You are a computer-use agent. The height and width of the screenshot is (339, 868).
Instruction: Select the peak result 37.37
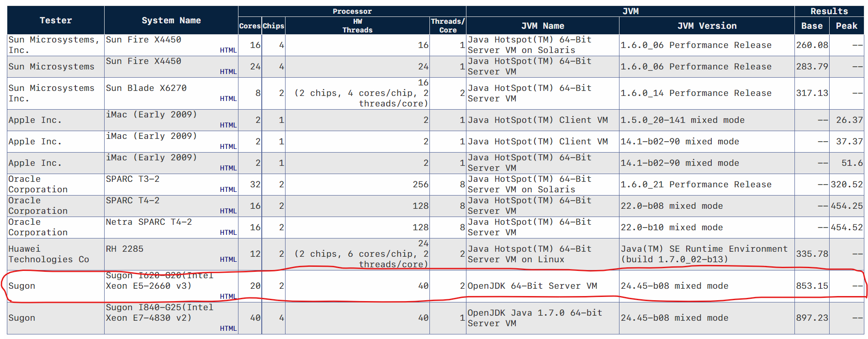click(x=849, y=142)
